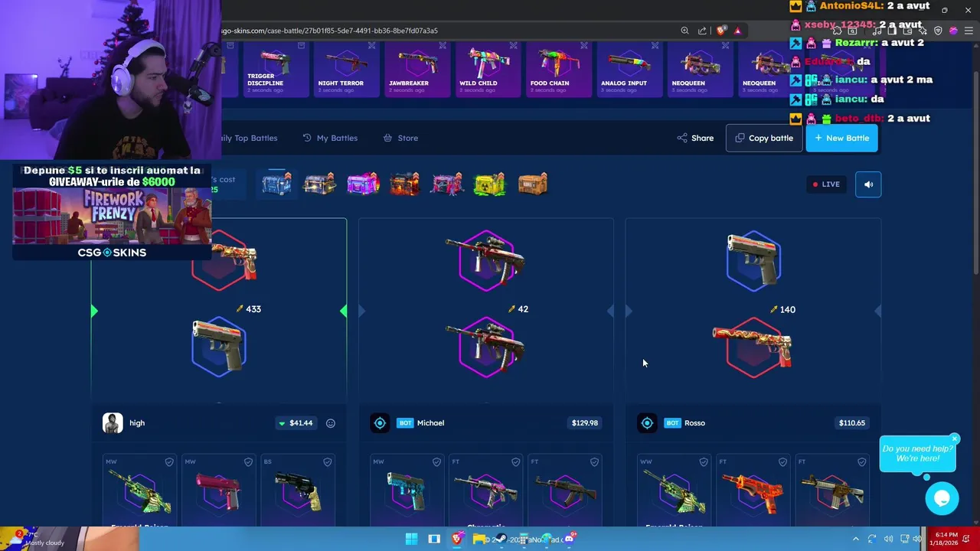
Task: Click Rosso's $110.65 total
Action: 851,423
